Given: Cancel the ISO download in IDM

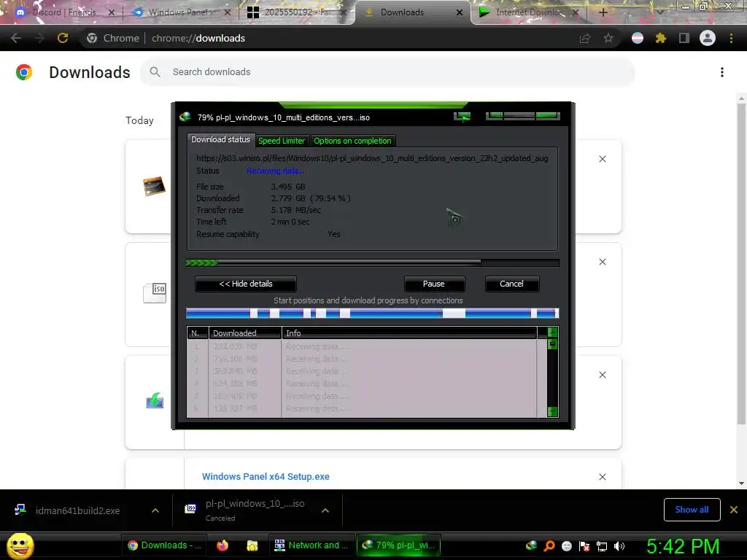Looking at the screenshot, I should click(x=511, y=284).
